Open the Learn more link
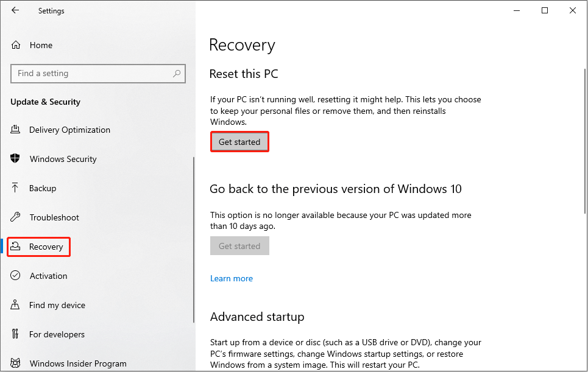This screenshot has width=588, height=372. pyautogui.click(x=232, y=278)
